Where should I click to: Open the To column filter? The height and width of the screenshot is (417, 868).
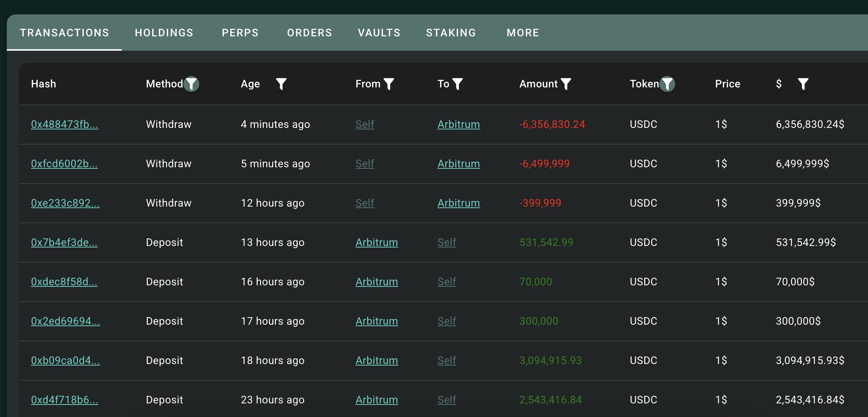point(457,84)
